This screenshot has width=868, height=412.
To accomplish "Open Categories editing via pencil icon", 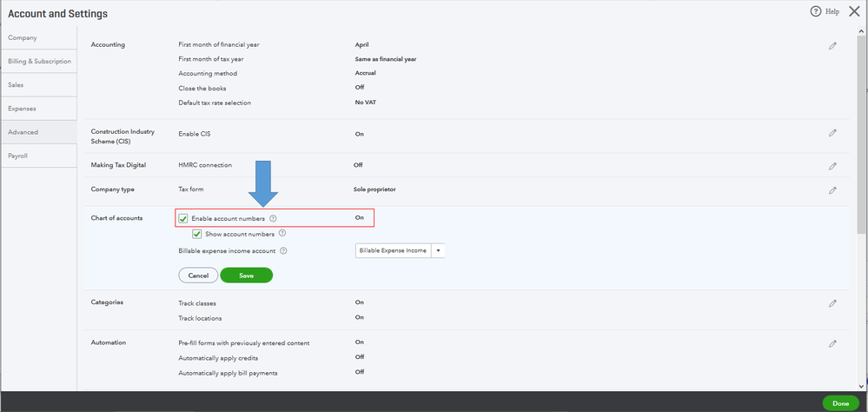I will (832, 303).
